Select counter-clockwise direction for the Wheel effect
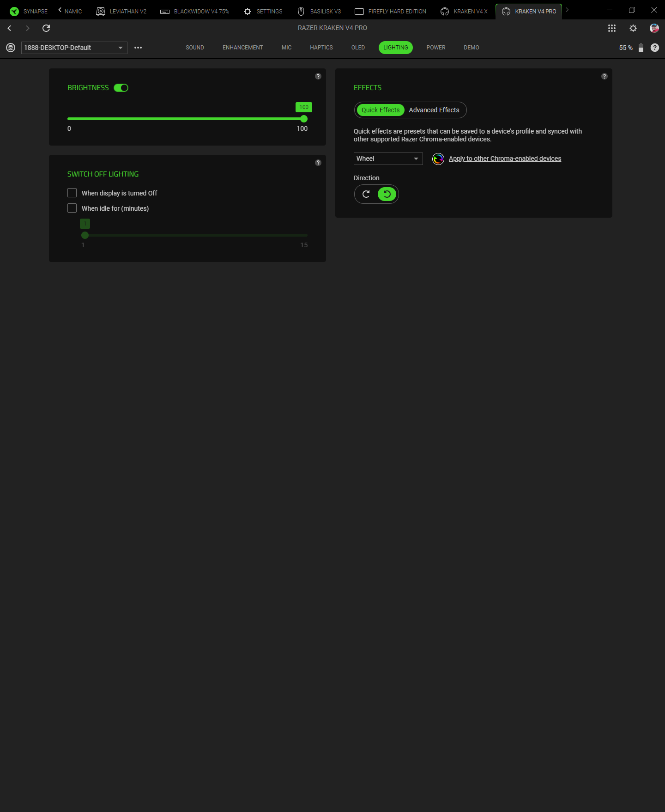Screen dimensions: 665x812 [387, 194]
